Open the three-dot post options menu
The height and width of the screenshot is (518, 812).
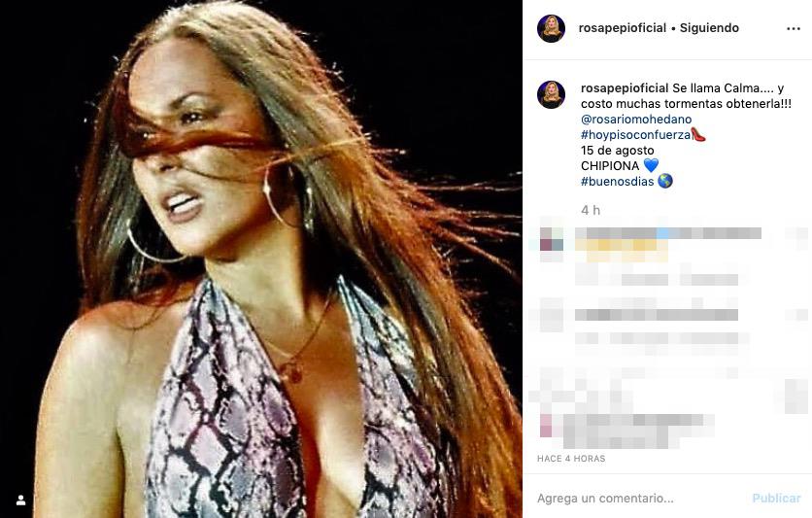[x=794, y=28]
